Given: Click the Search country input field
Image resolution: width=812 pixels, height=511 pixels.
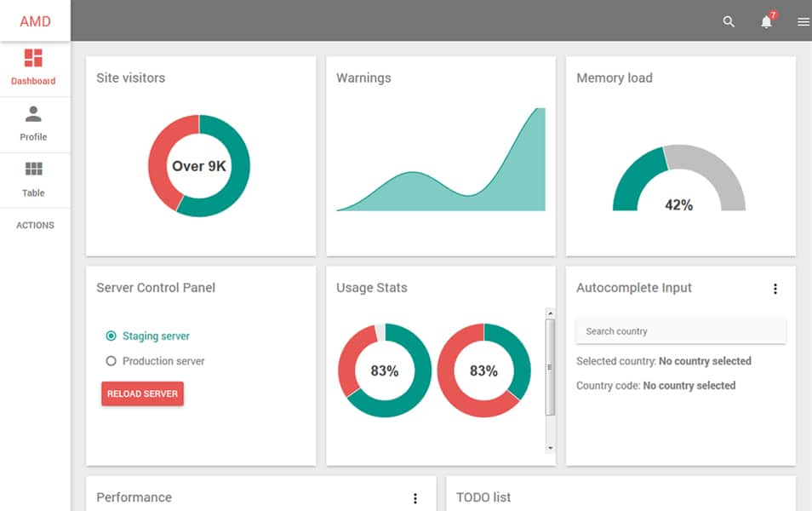Looking at the screenshot, I should click(680, 330).
